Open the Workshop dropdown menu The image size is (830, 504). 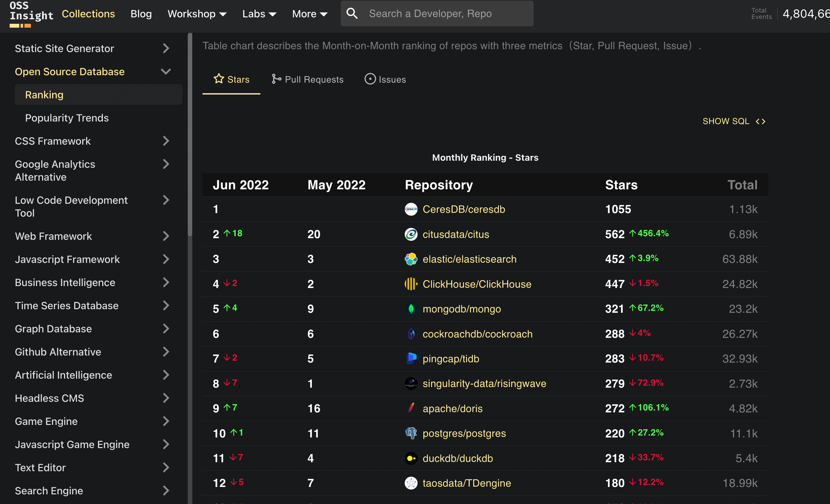pyautogui.click(x=197, y=14)
